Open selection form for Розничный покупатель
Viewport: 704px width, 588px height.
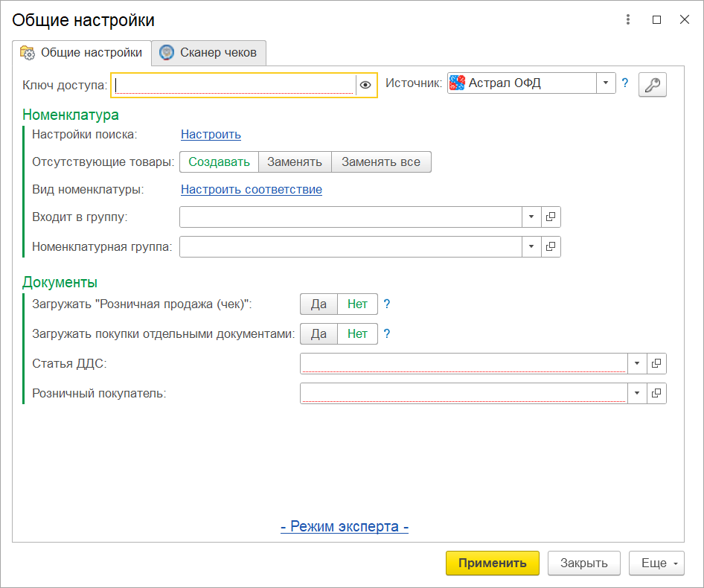click(656, 393)
